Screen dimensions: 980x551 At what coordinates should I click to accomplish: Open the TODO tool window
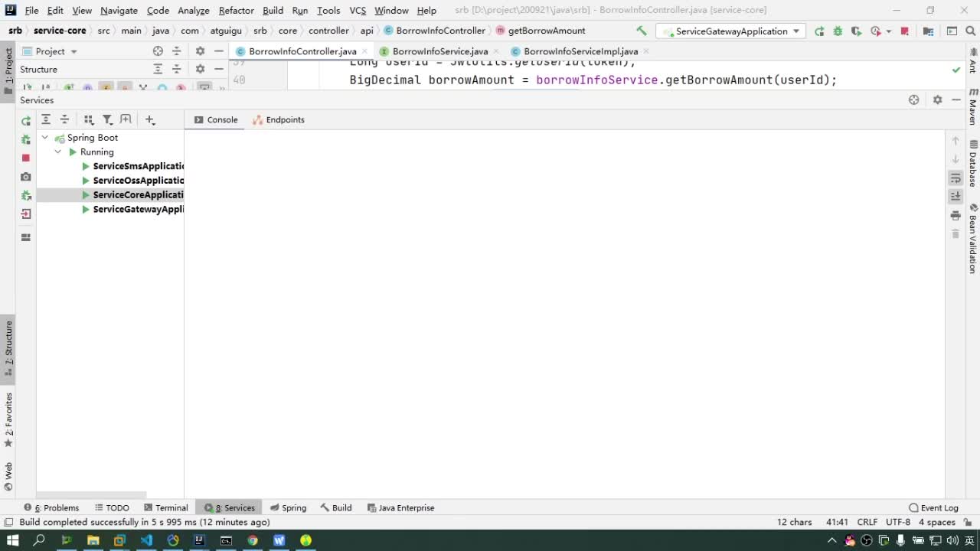[x=112, y=508]
